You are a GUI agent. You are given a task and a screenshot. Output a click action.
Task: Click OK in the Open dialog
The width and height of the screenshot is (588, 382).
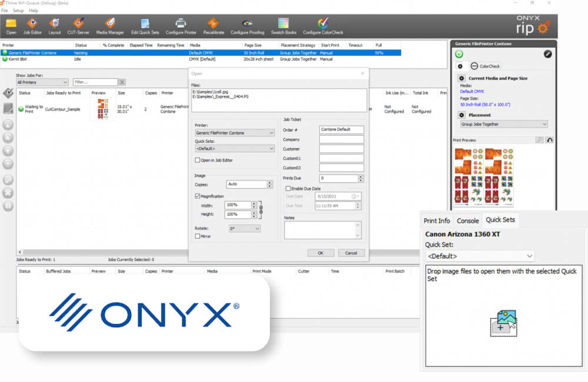(x=320, y=253)
